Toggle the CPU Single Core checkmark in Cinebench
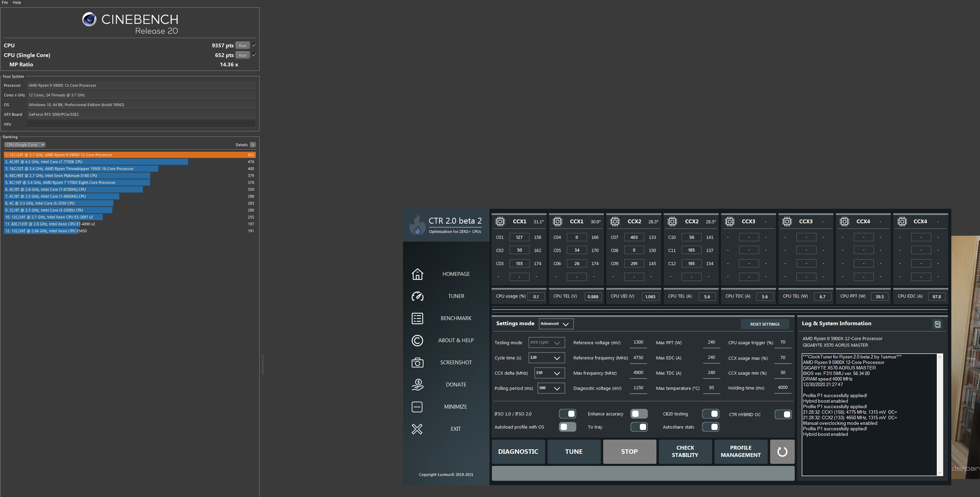Screen dimensions: 980x497 254,55
